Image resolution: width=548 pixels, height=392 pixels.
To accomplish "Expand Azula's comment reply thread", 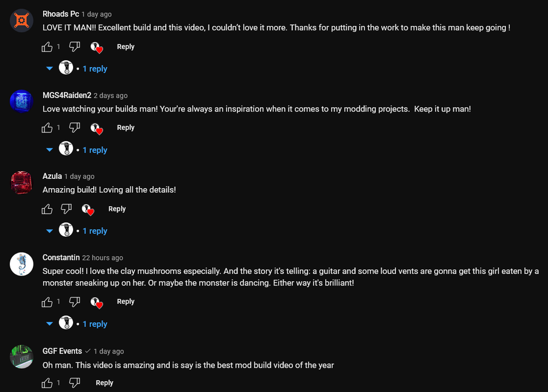I will [x=94, y=231].
